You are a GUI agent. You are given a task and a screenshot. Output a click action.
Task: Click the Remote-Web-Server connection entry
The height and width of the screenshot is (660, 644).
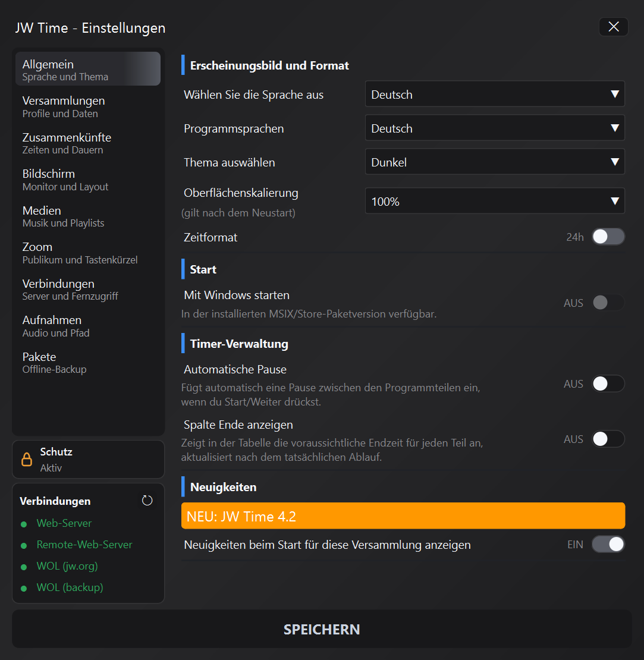[x=84, y=545]
